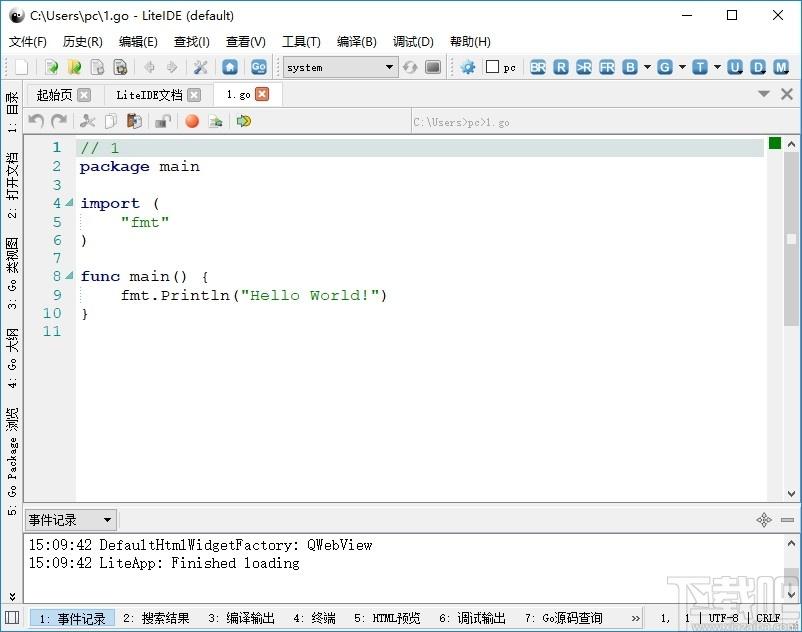Click the CRLF line ending indicator
Screen dimensions: 802x632
[x=768, y=618]
